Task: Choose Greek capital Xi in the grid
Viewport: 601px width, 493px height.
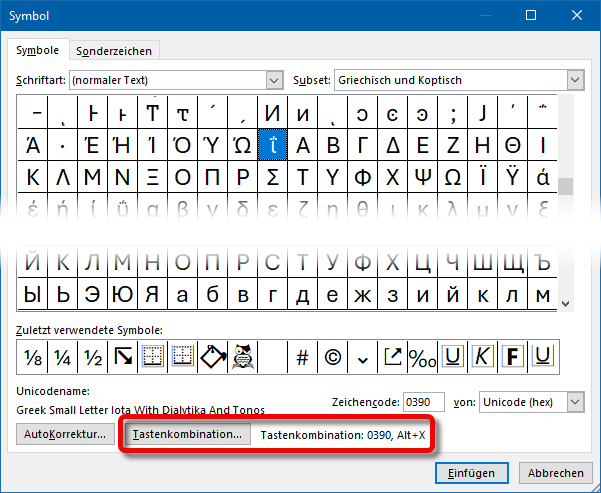Action: 152,177
